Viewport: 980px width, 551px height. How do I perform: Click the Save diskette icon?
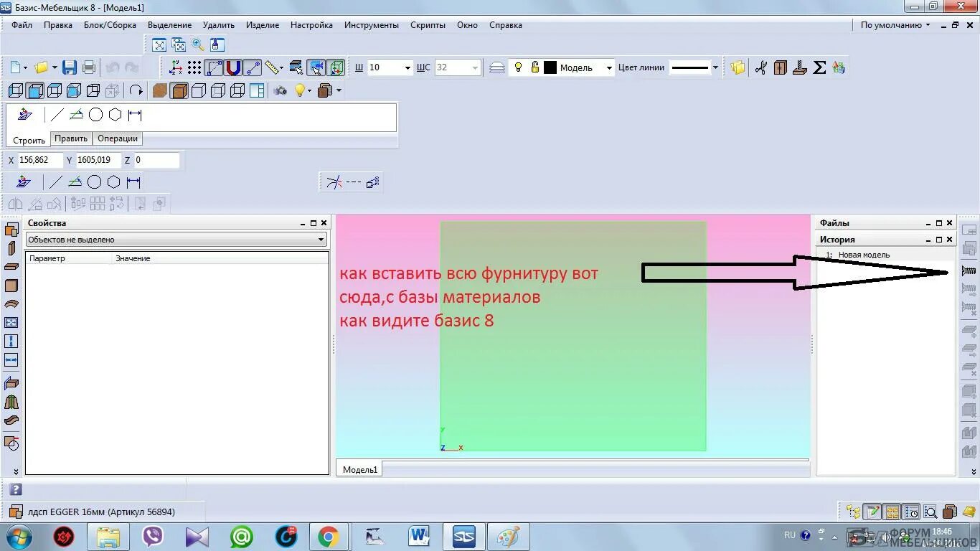coord(70,67)
